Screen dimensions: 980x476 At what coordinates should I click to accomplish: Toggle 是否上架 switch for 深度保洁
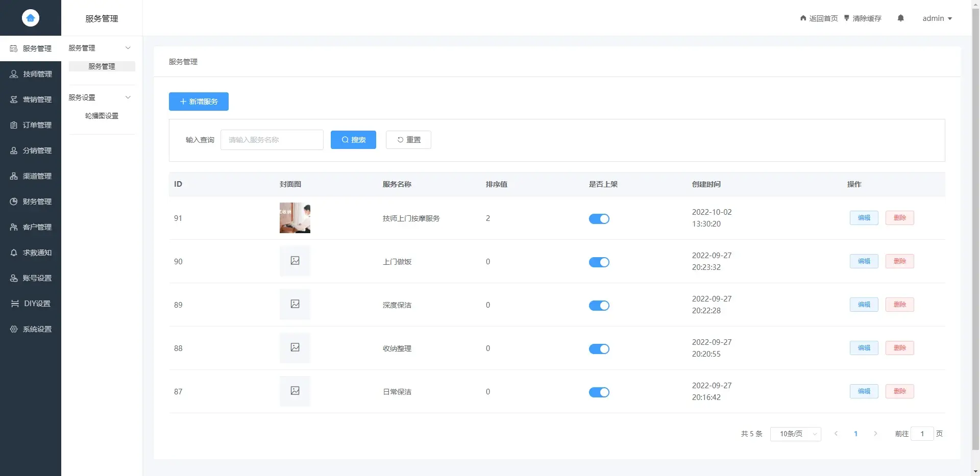(x=599, y=306)
